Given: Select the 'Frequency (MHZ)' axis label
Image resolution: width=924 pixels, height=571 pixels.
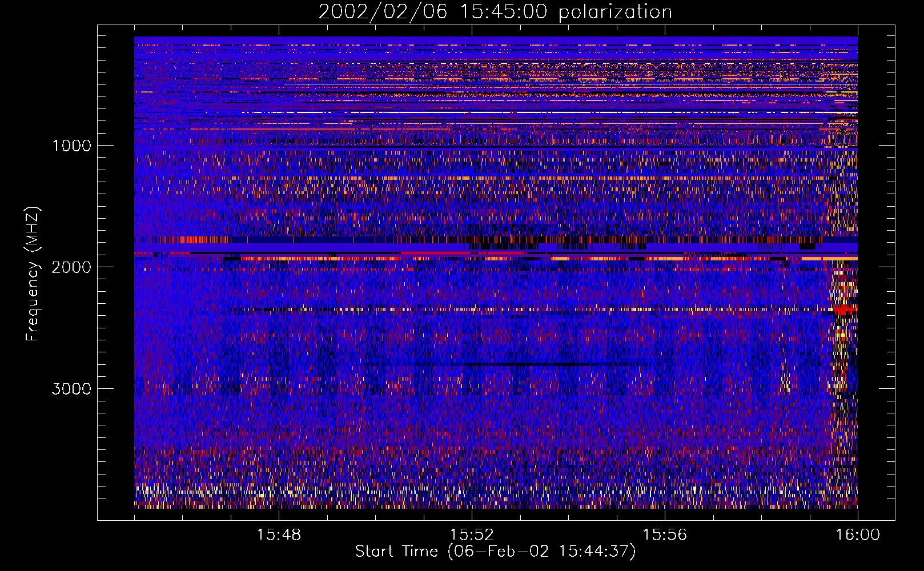Looking at the screenshot, I should click(x=32, y=274).
